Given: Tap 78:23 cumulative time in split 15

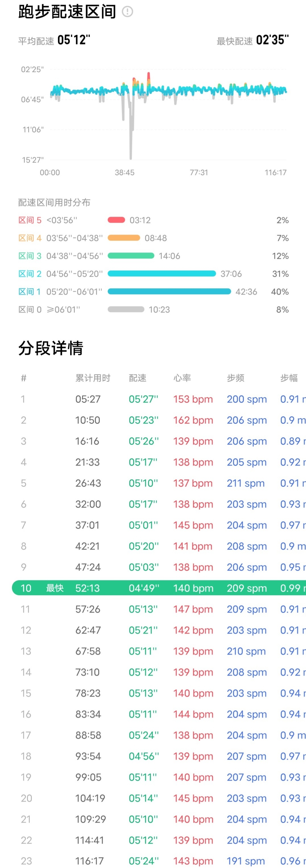Looking at the screenshot, I should click(88, 693).
